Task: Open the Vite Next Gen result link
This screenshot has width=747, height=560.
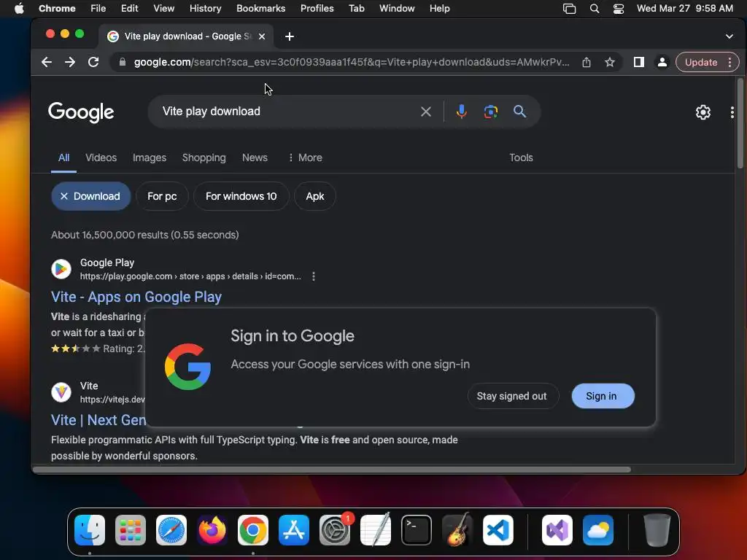Action: [98, 420]
